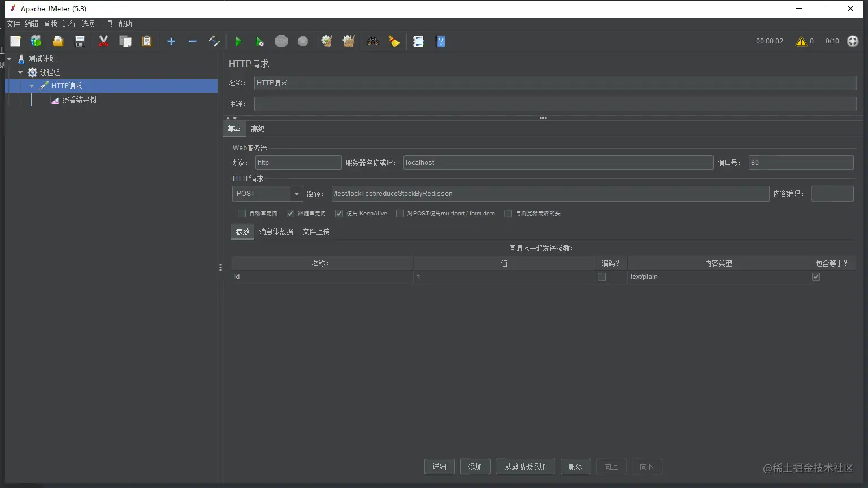The height and width of the screenshot is (488, 868).
Task: Select the 线程组 tree node
Action: tap(50, 72)
